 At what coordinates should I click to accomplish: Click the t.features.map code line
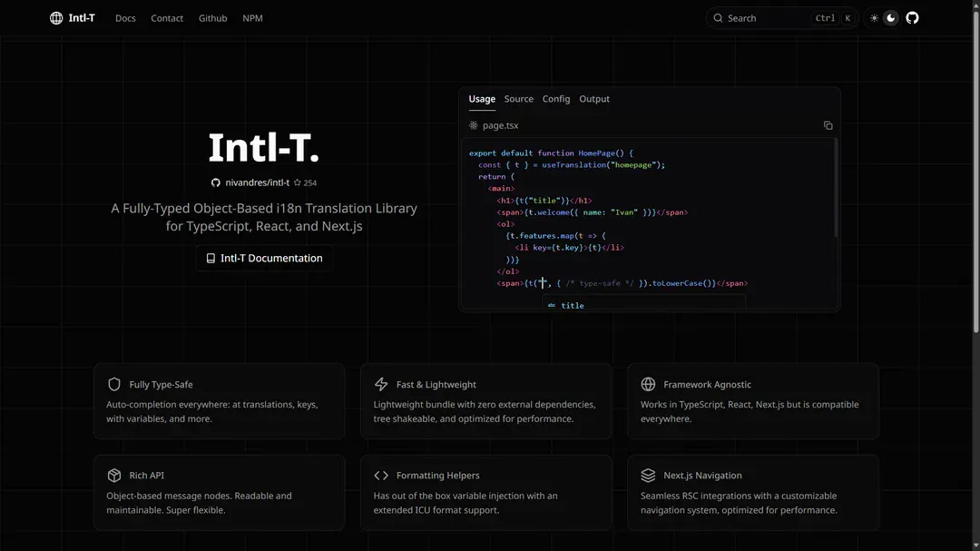pyautogui.click(x=555, y=236)
